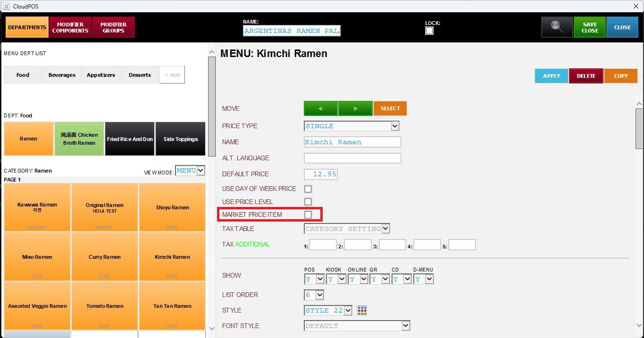Select the Tan Tan Ramen menu item

(172, 306)
